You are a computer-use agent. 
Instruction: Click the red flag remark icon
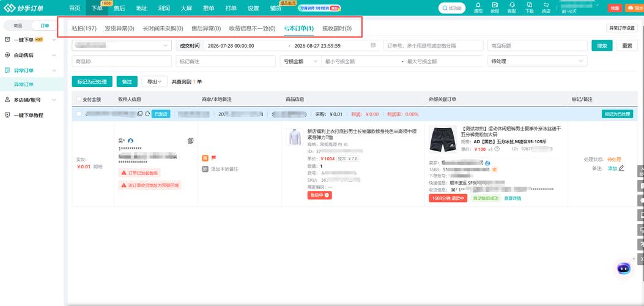(x=213, y=158)
